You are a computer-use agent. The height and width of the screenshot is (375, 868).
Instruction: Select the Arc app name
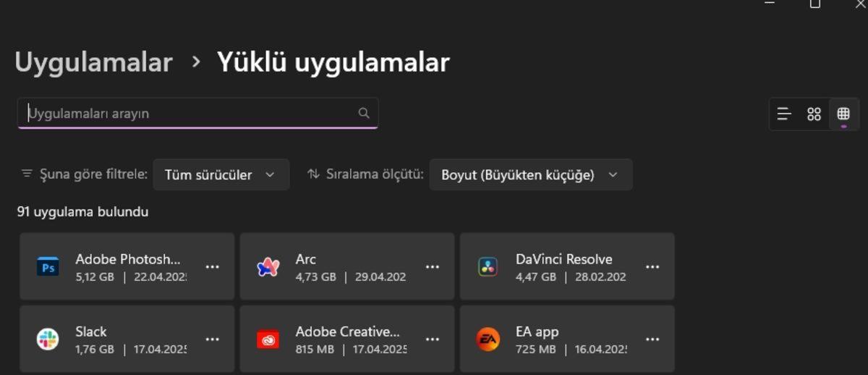point(306,259)
